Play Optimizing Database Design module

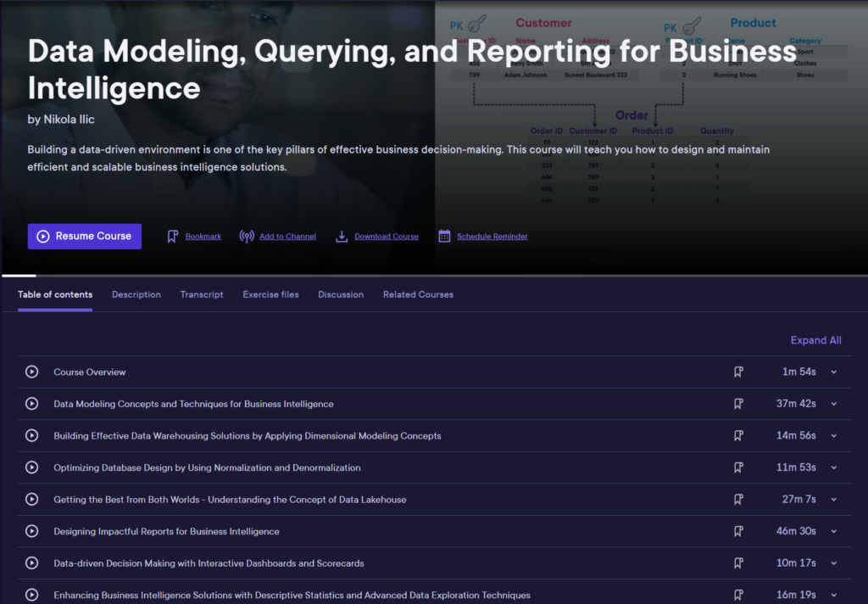click(x=31, y=467)
